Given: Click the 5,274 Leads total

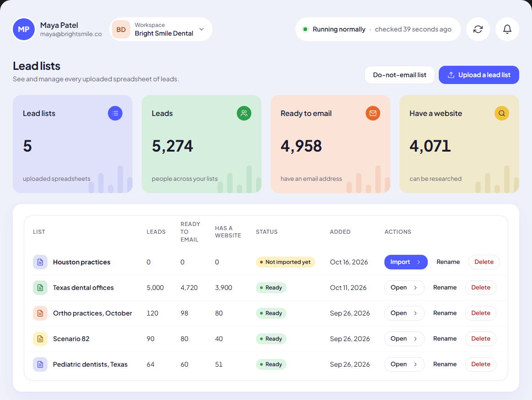Looking at the screenshot, I should coord(172,146).
